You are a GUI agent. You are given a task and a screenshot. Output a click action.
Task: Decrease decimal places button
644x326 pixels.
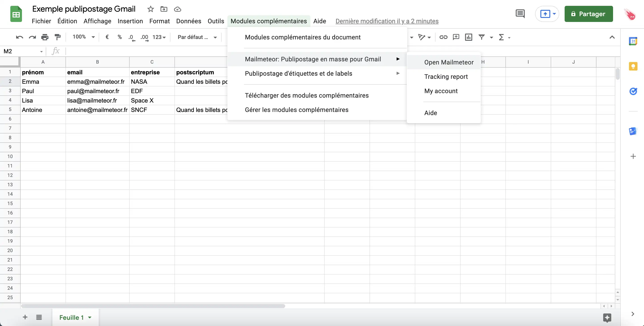[x=132, y=37]
